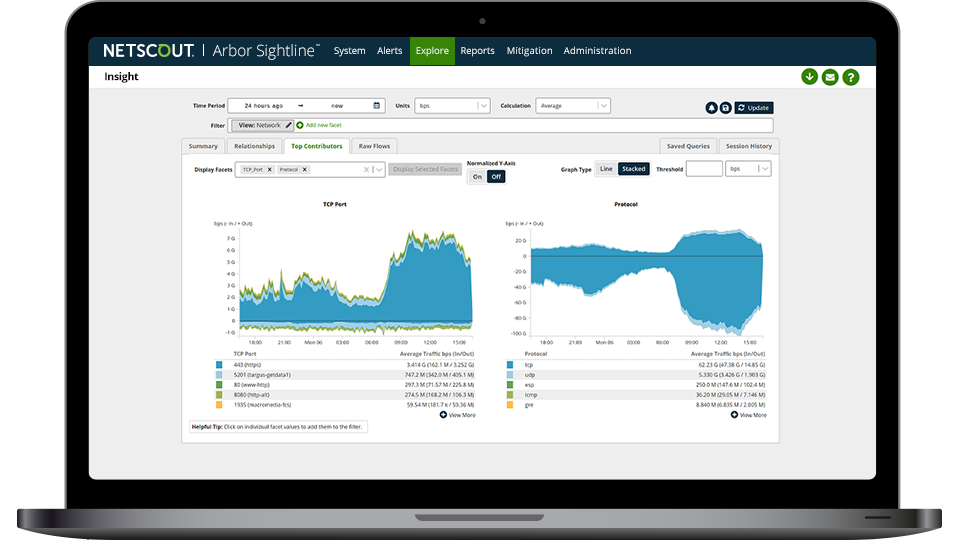960x540 pixels.
Task: Turn Normalized Y-Axis On
Action: pos(477,176)
